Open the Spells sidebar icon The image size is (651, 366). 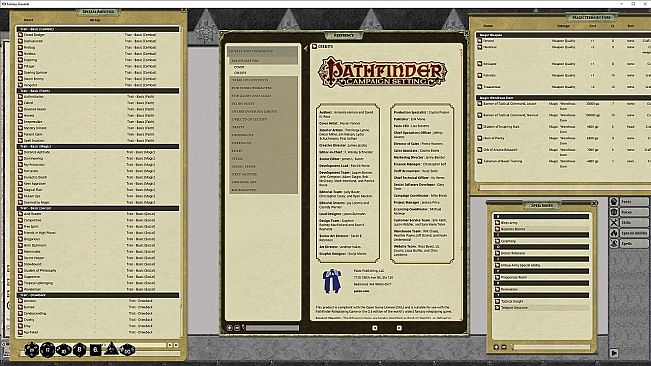point(614,244)
